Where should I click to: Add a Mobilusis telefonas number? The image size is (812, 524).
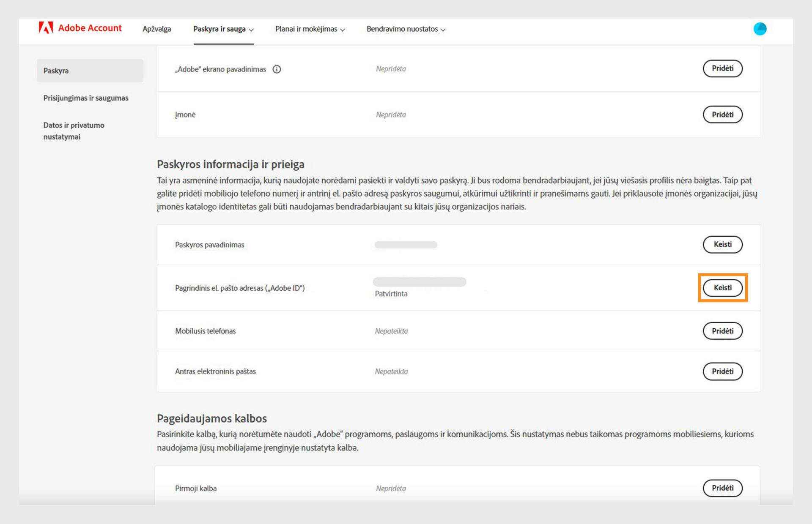[x=722, y=331]
